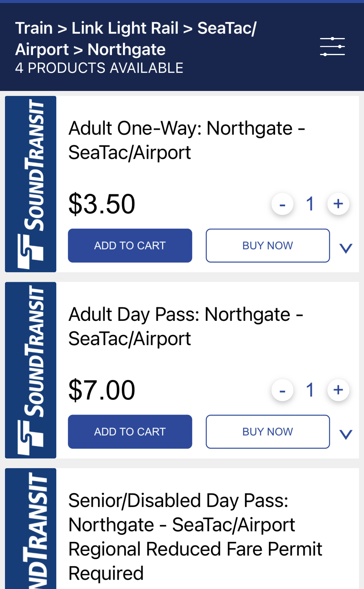The width and height of the screenshot is (364, 589).
Task: Add Adult One-Way ticket to cart
Action: tap(130, 245)
